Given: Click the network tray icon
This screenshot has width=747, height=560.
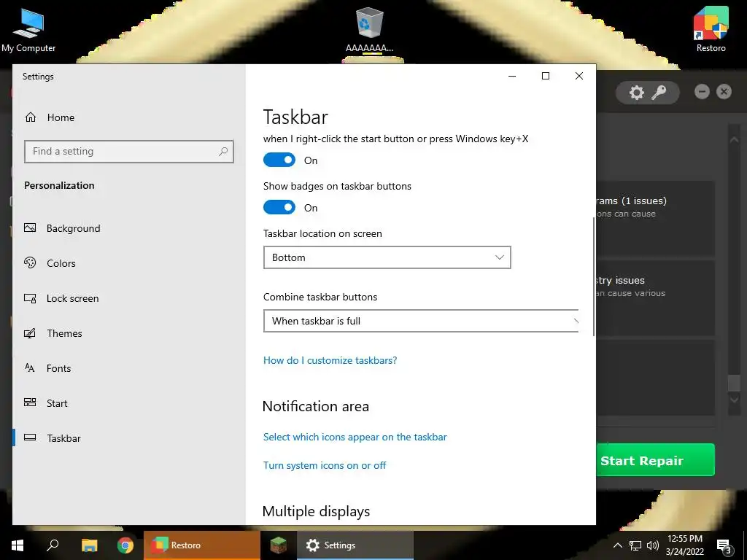Looking at the screenshot, I should click(x=635, y=545).
